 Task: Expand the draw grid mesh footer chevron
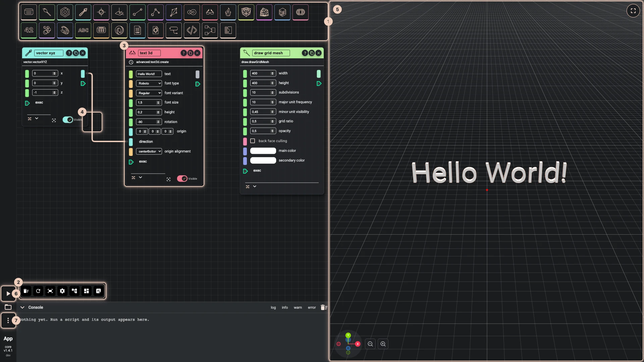pos(255,186)
